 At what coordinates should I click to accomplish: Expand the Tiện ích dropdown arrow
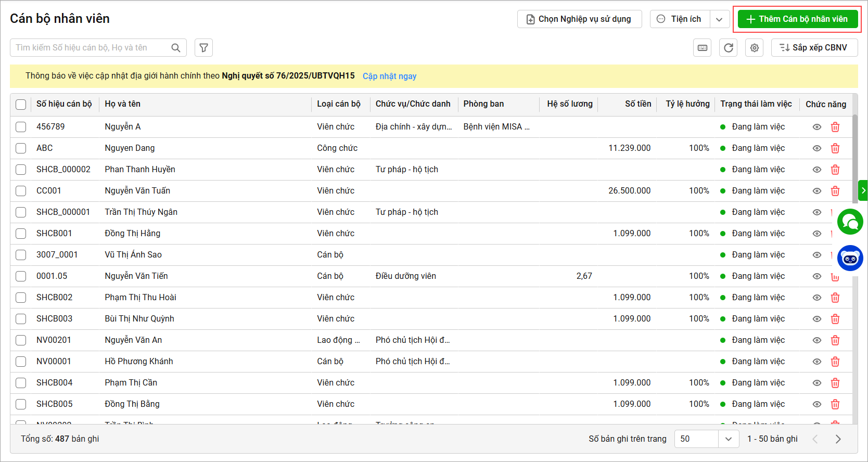[719, 19]
